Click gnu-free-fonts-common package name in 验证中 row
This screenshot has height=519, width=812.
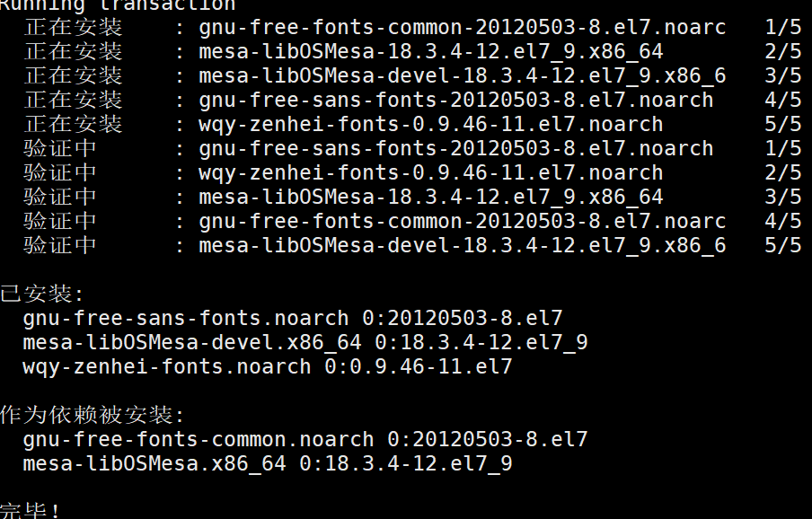pyautogui.click(x=462, y=222)
